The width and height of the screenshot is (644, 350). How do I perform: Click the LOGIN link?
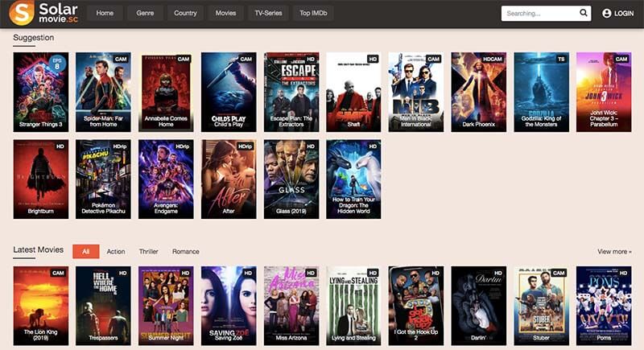point(624,13)
